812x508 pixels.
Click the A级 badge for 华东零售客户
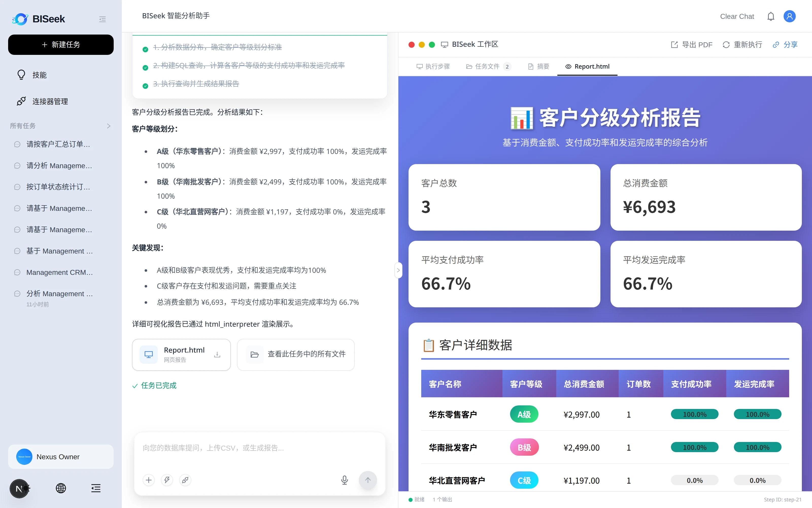coord(524,414)
